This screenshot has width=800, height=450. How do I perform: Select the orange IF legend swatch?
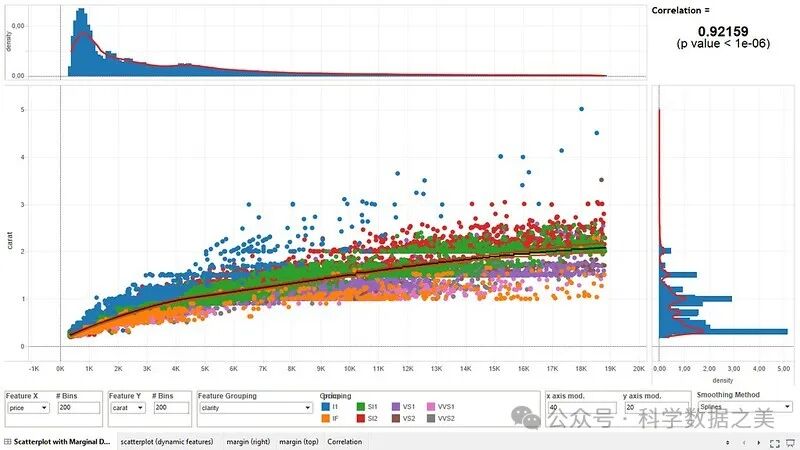324,419
